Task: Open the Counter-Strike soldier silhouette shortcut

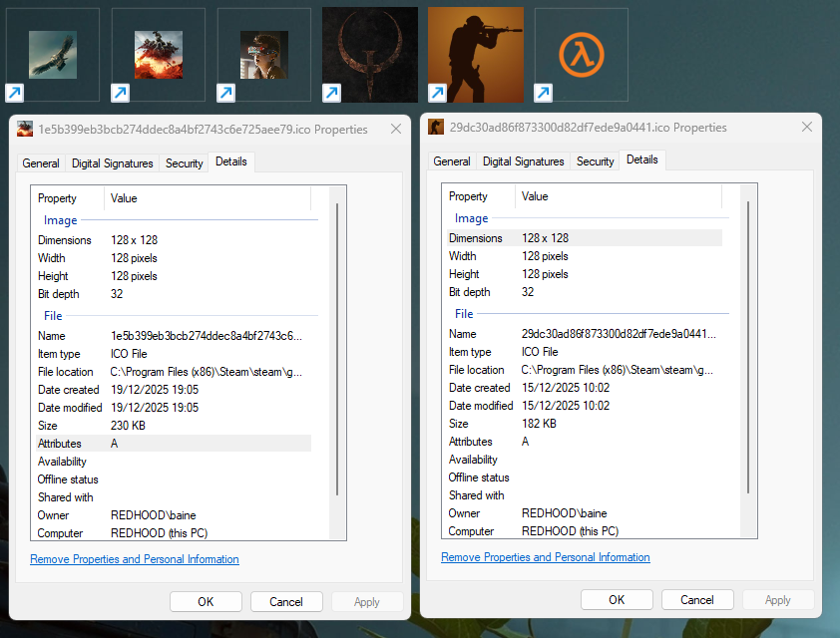Action: tap(475, 55)
